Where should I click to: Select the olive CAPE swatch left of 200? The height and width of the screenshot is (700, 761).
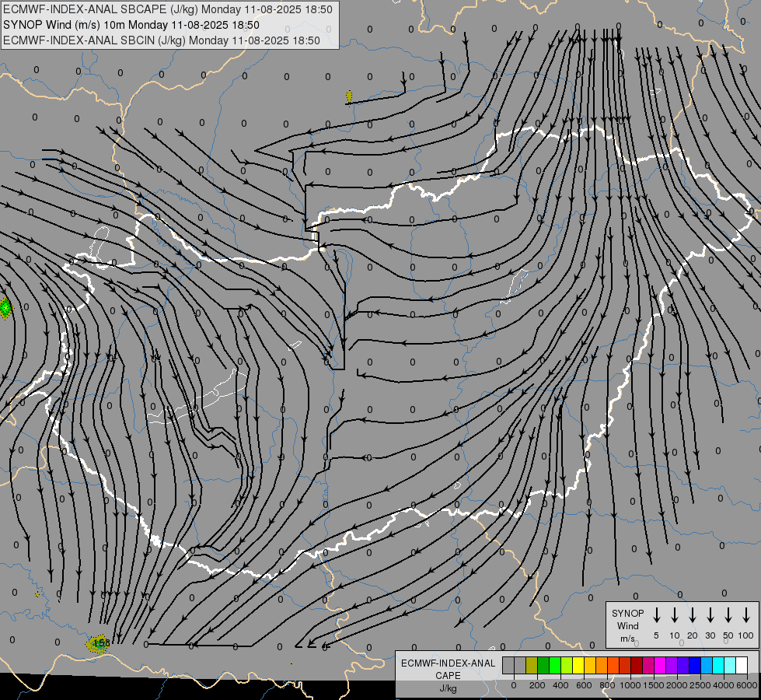[x=532, y=666]
